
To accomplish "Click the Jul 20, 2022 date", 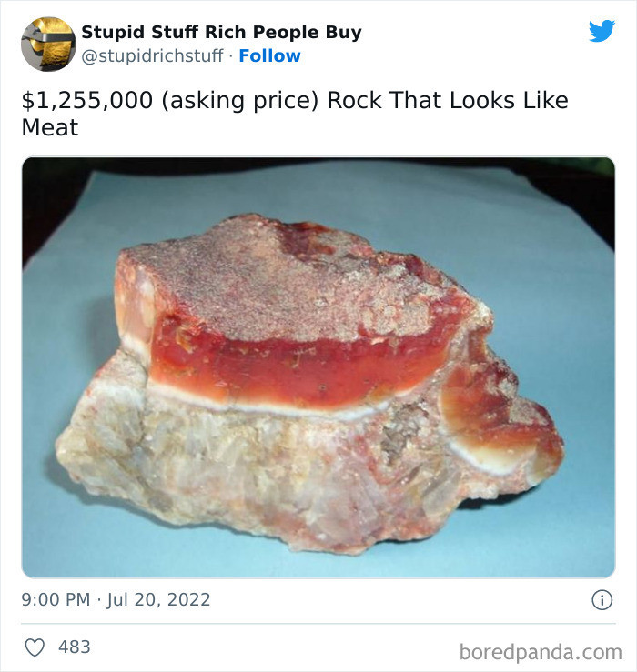I will click(x=161, y=599).
